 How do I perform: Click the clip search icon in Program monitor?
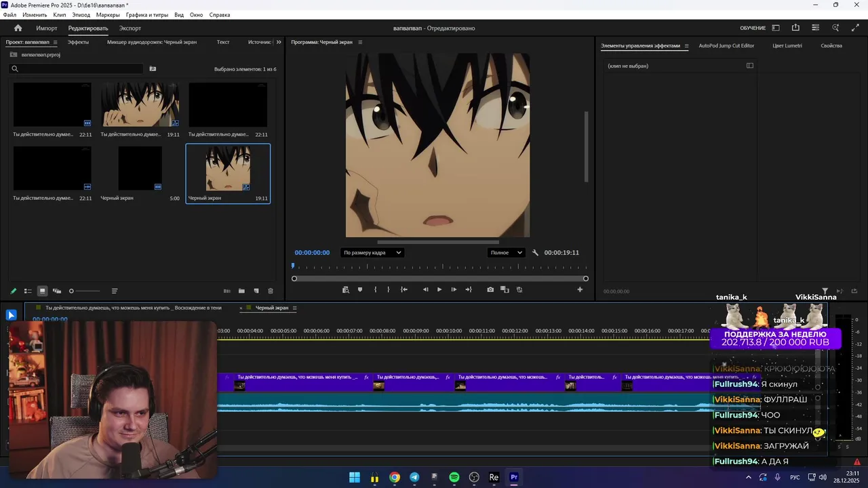pos(346,289)
